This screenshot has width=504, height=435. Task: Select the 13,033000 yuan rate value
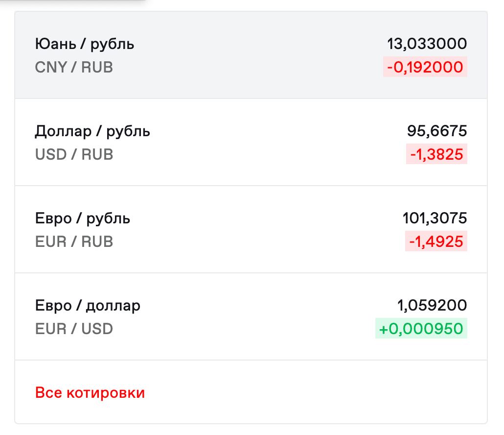tap(427, 44)
